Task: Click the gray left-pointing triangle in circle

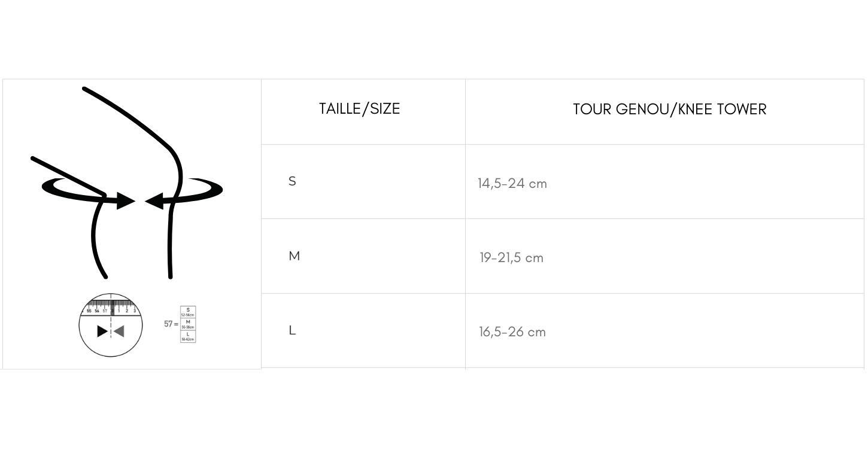Action: [x=119, y=331]
